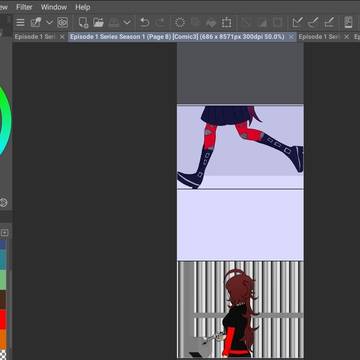This screenshot has width=360, height=360.
Task: Close the Episode 1 tab right of Page 8
Action: (346, 37)
